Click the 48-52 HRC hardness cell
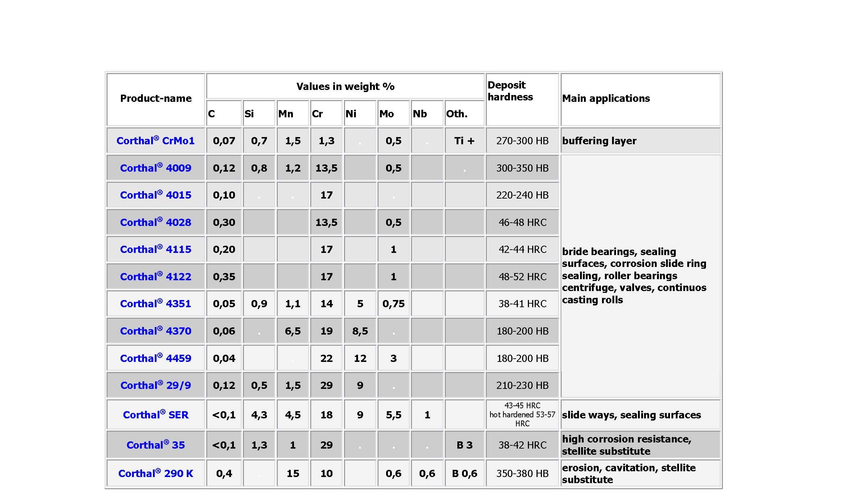 [522, 277]
